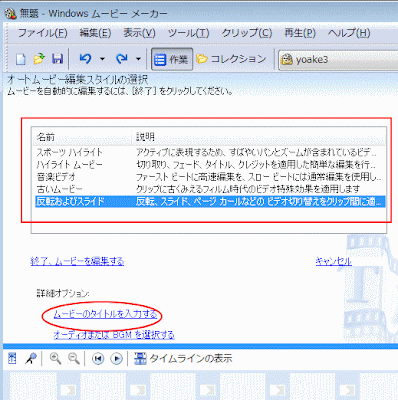Click the 名前 column header
Screen dimensions: 398x400
click(x=82, y=137)
